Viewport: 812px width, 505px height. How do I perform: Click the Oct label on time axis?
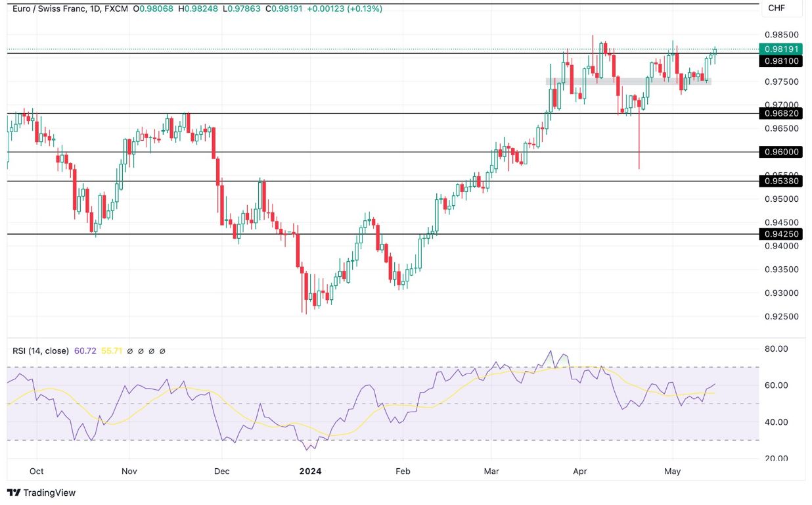(x=37, y=471)
